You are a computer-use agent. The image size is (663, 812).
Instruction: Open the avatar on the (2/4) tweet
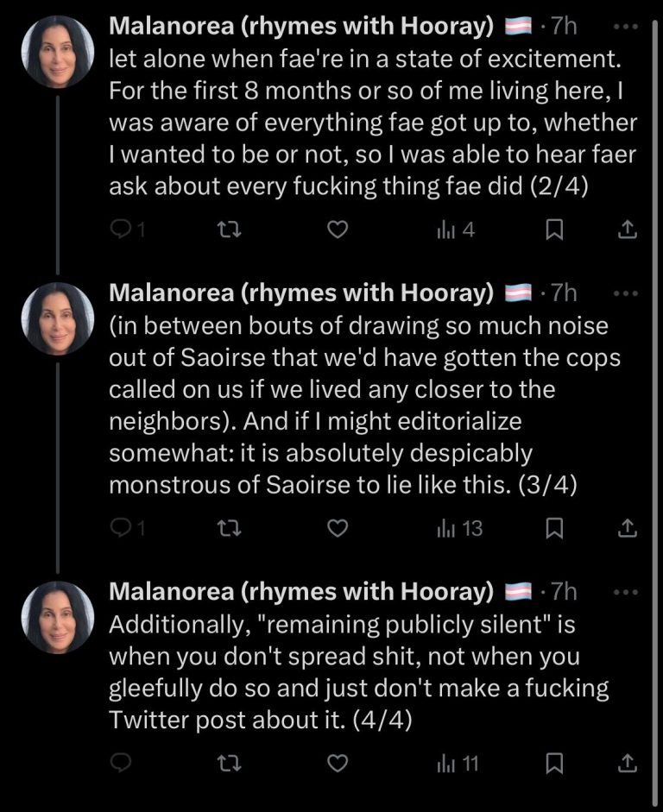(x=57, y=51)
